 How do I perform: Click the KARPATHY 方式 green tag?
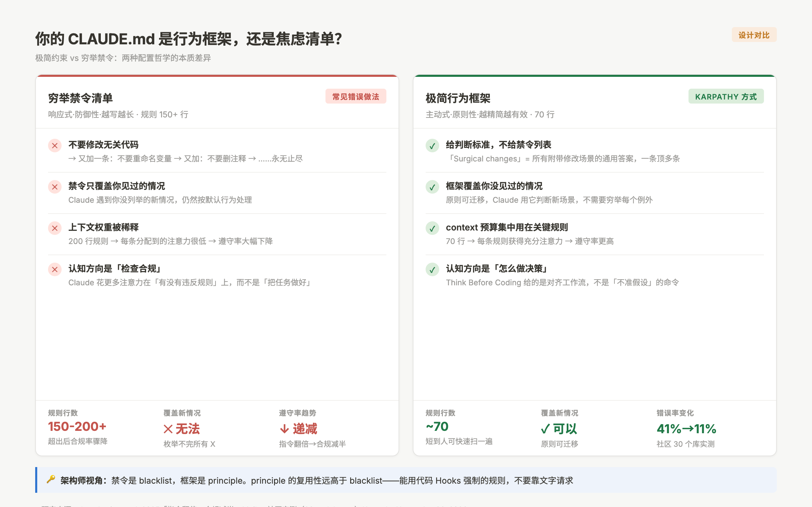726,96
